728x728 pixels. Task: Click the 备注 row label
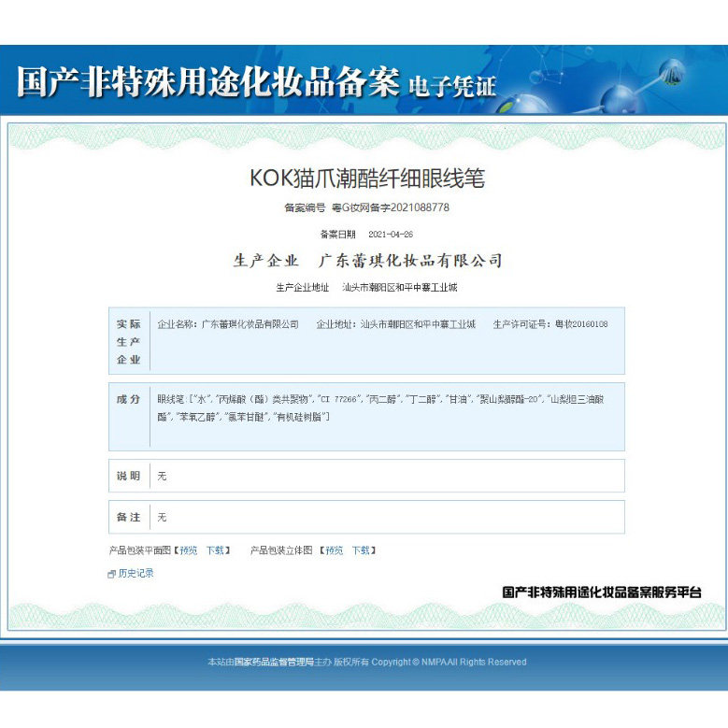click(129, 517)
